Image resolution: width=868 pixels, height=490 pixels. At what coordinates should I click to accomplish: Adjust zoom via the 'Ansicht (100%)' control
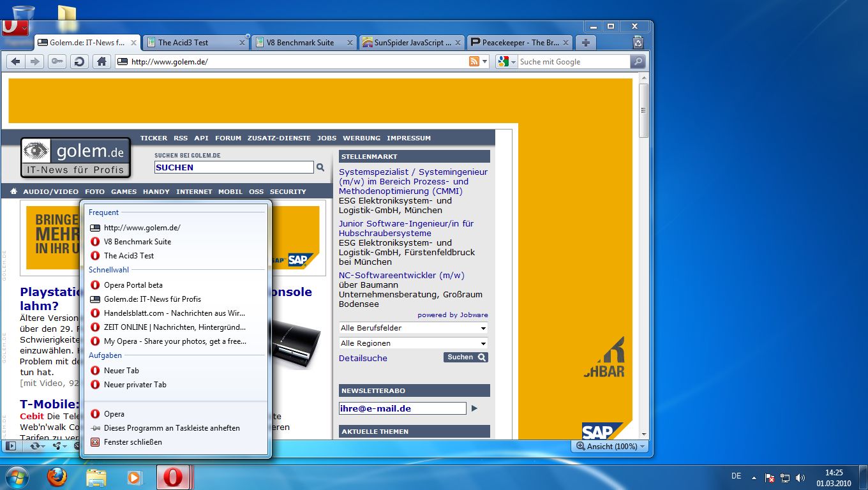coord(608,447)
